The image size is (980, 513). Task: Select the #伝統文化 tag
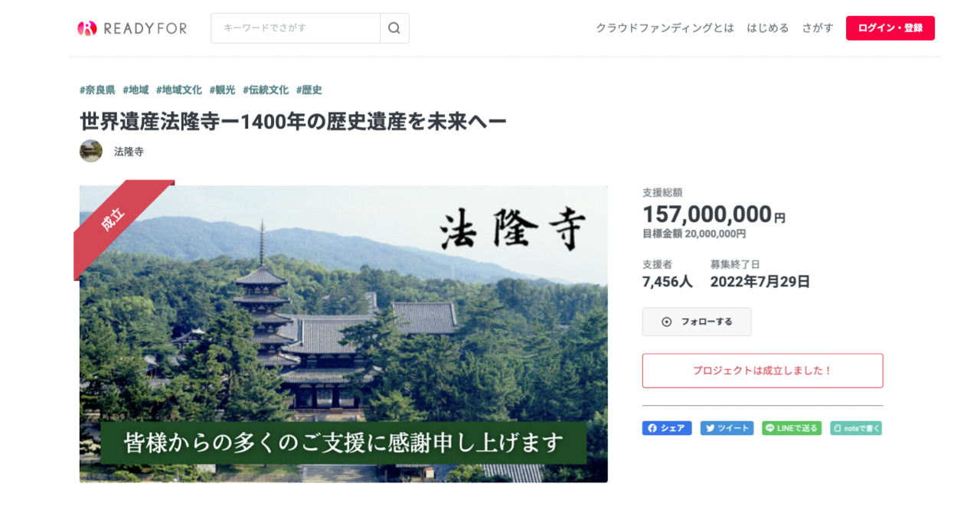(x=266, y=90)
